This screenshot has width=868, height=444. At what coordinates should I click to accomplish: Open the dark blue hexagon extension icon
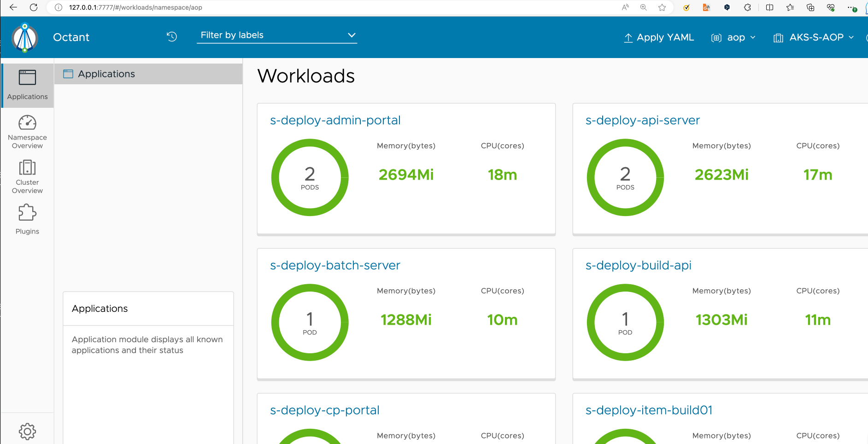pyautogui.click(x=727, y=7)
